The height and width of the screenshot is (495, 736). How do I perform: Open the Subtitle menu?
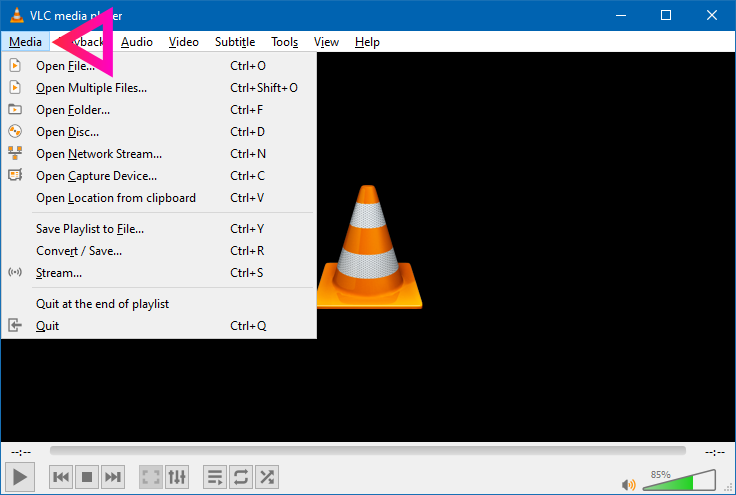click(235, 42)
